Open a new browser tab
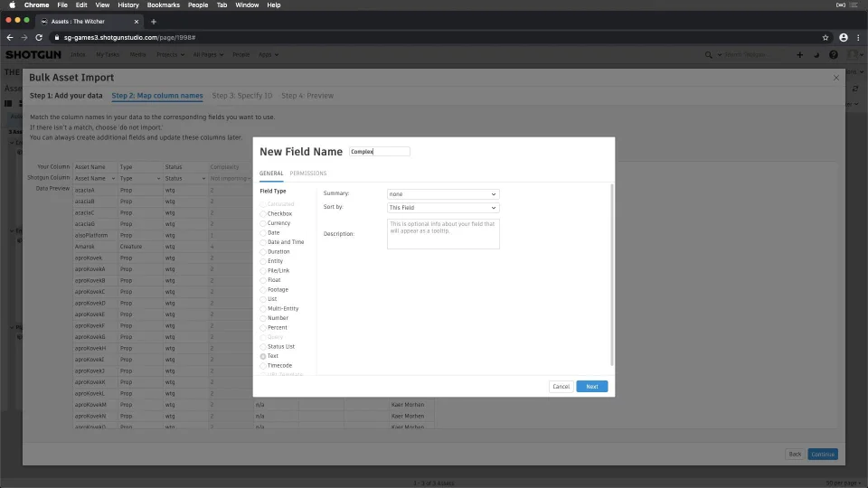 click(154, 22)
